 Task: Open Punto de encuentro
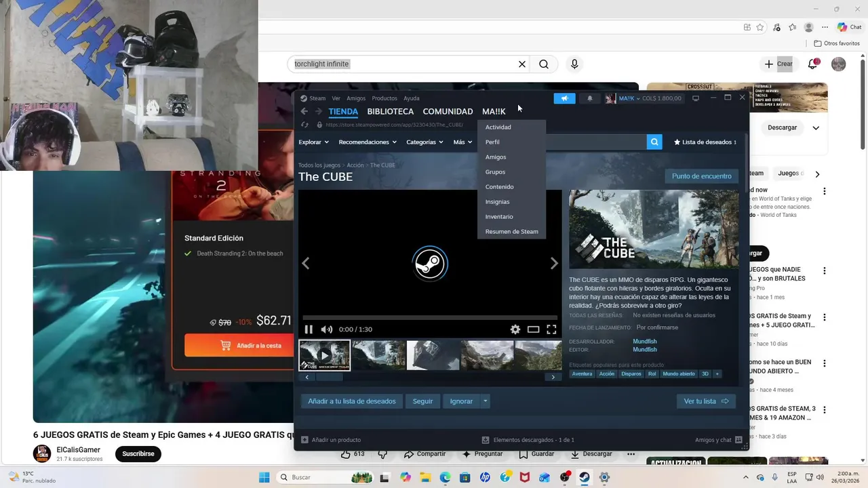point(701,176)
